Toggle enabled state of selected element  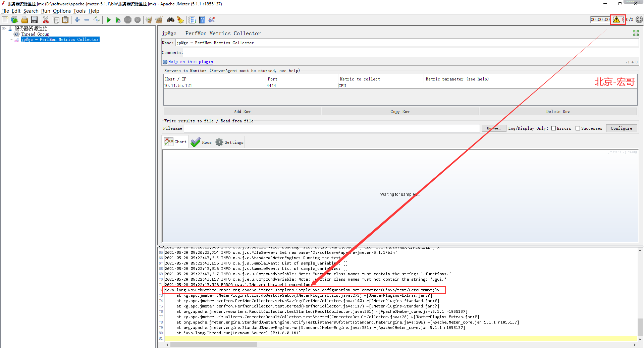(97, 20)
